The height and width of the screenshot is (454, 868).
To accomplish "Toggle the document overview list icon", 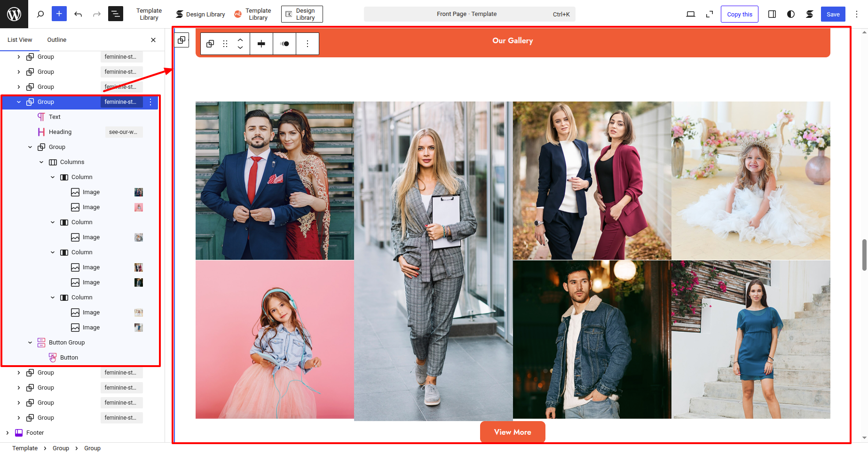I will click(116, 14).
